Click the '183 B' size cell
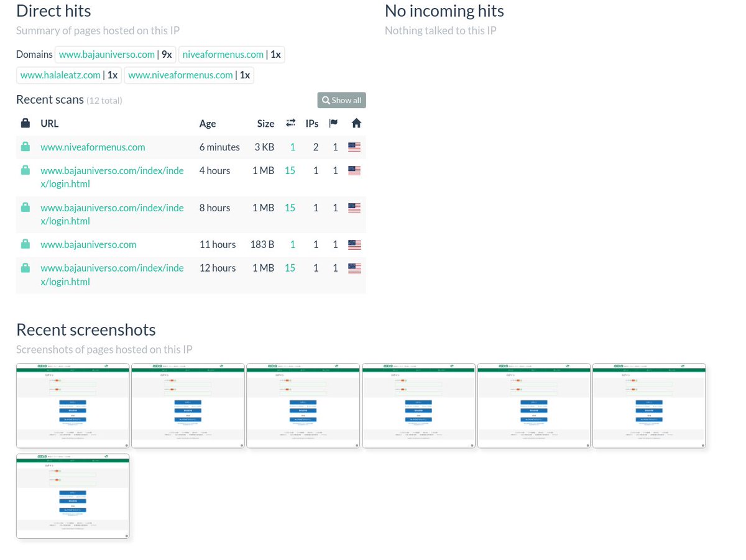 pos(262,244)
